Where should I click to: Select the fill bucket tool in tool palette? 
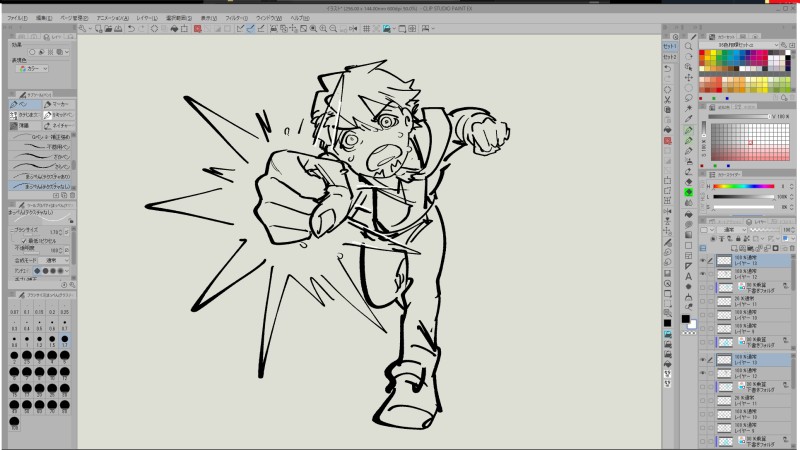click(688, 214)
